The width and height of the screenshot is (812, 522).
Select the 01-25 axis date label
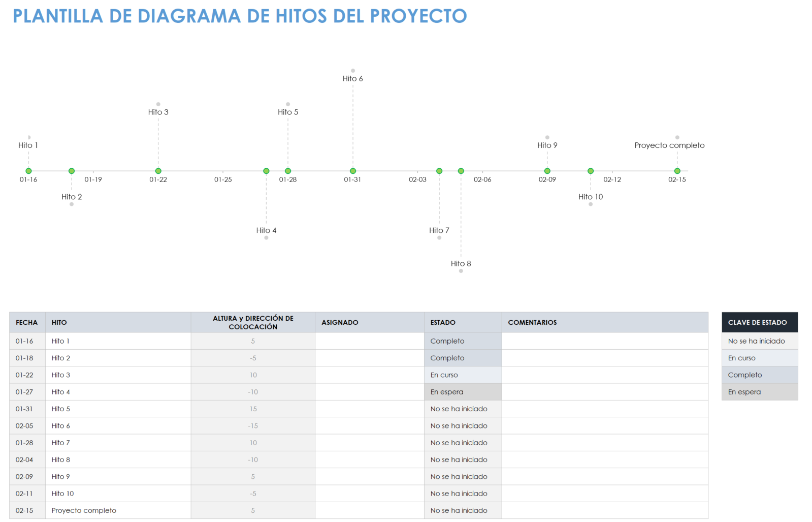(x=223, y=179)
